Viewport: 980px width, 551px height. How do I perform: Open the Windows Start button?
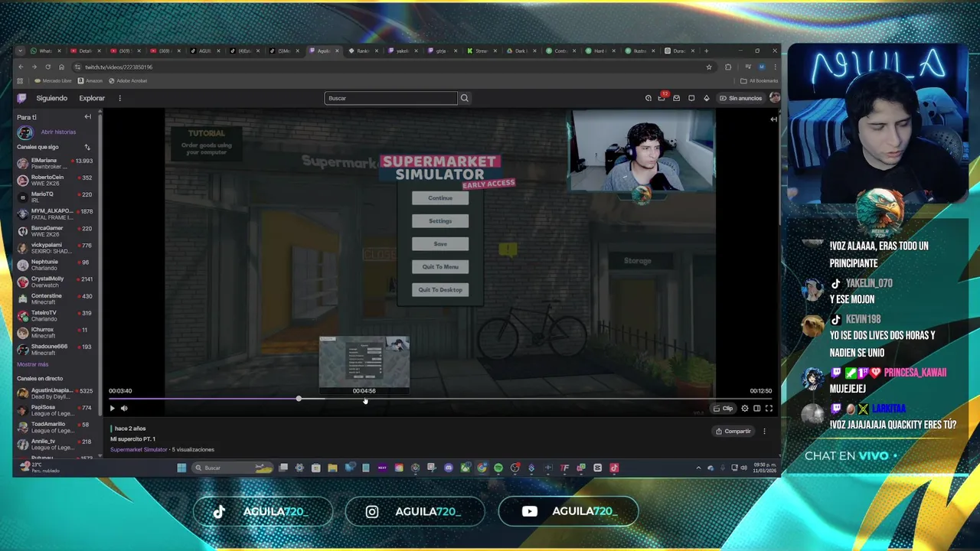[x=181, y=468]
